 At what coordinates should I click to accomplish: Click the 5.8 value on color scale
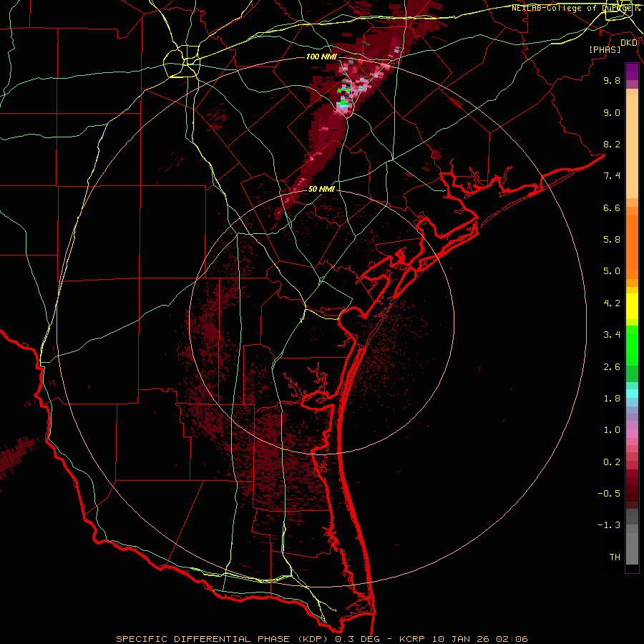[612, 240]
